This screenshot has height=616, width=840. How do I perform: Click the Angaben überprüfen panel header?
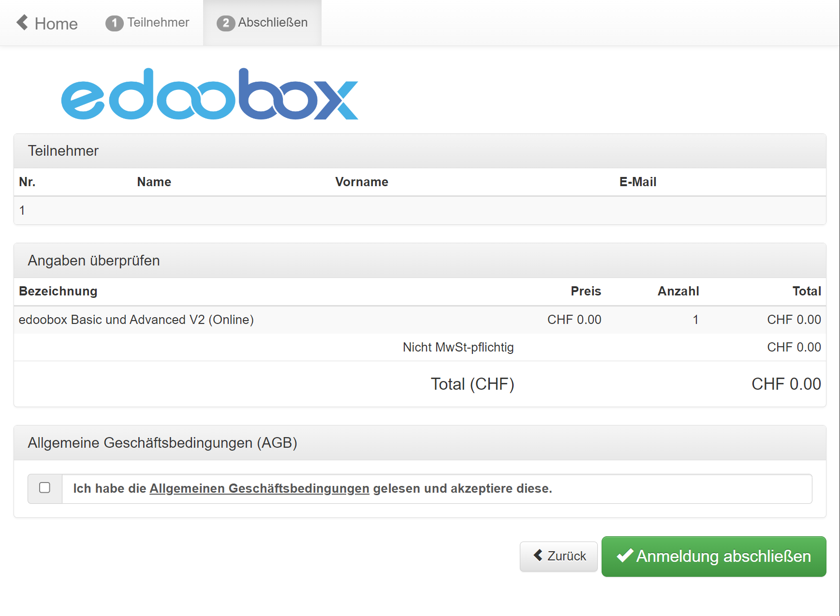coord(94,261)
